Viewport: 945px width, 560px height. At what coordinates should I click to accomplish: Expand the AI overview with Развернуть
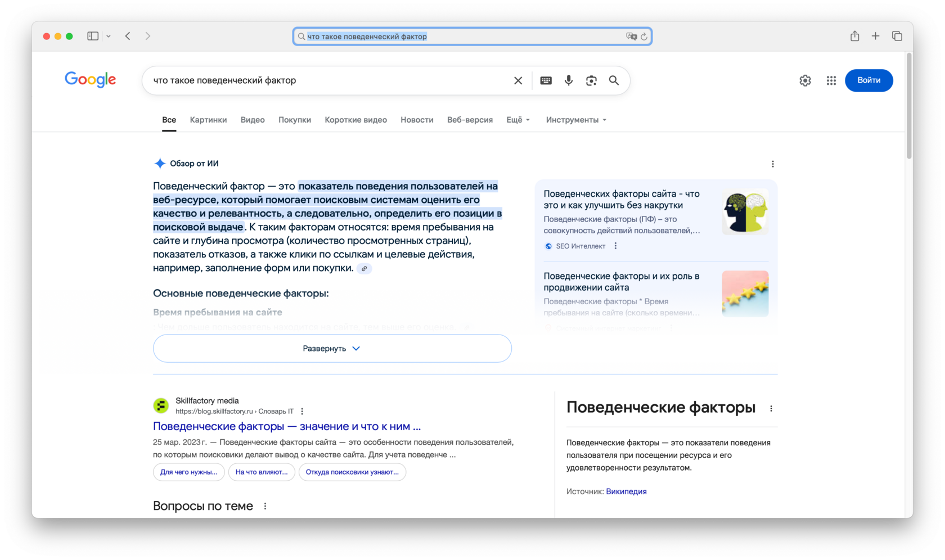pyautogui.click(x=332, y=349)
